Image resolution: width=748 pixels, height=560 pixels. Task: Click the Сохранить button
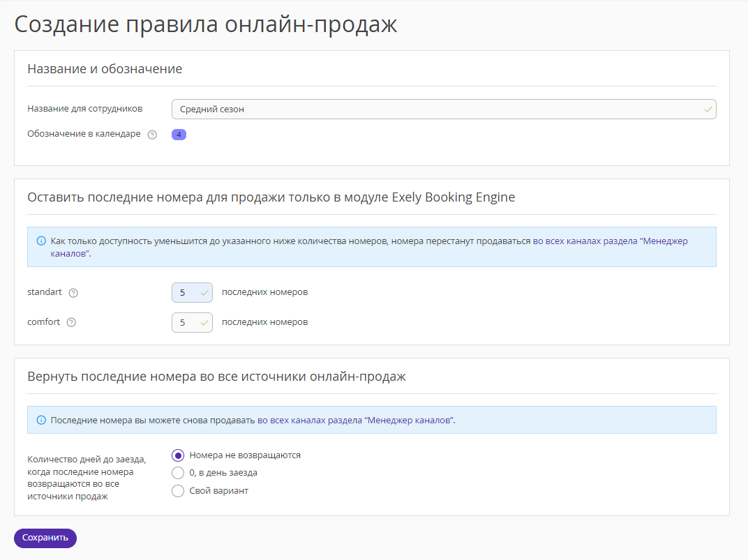[x=45, y=538]
